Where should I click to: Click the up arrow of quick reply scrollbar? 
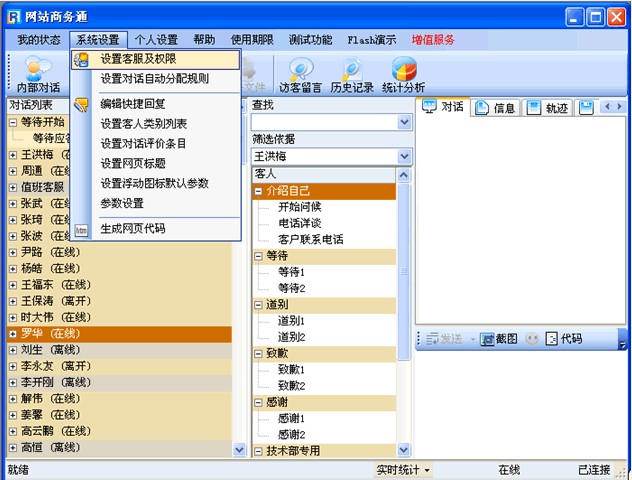403,175
